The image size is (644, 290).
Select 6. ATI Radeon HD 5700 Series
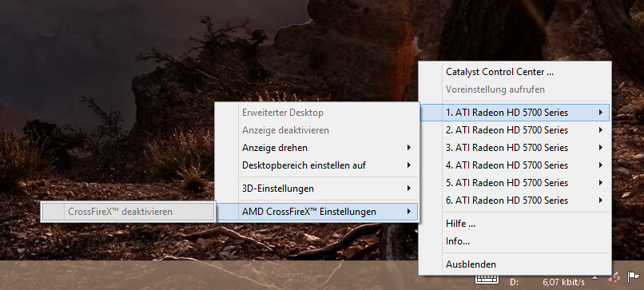tap(515, 201)
